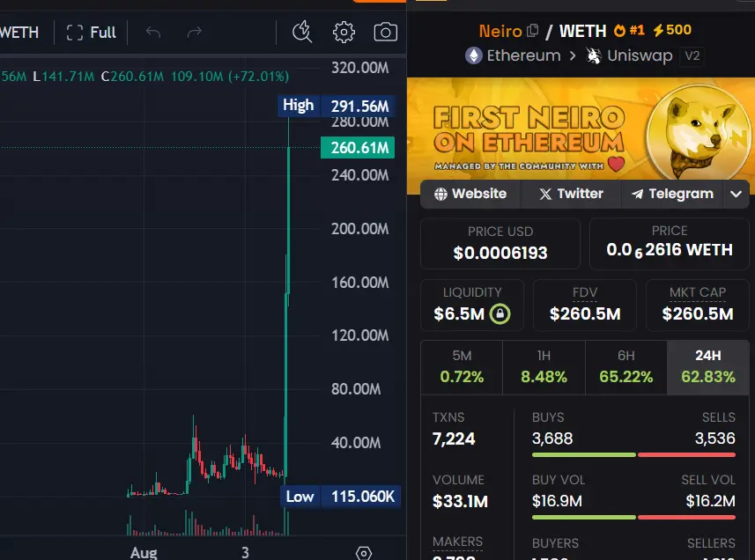This screenshot has width=755, height=560.
Task: Click the SELL VOL $16.2M value
Action: coord(710,501)
